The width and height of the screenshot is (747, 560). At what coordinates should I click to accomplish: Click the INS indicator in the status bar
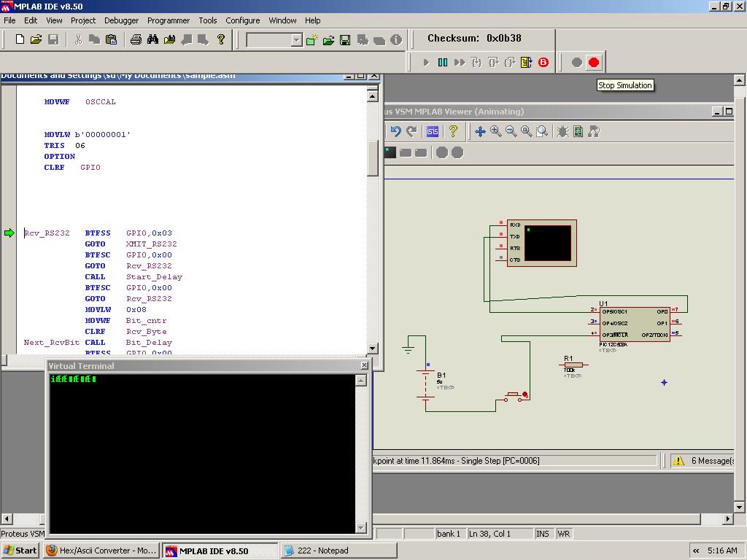pyautogui.click(x=543, y=534)
